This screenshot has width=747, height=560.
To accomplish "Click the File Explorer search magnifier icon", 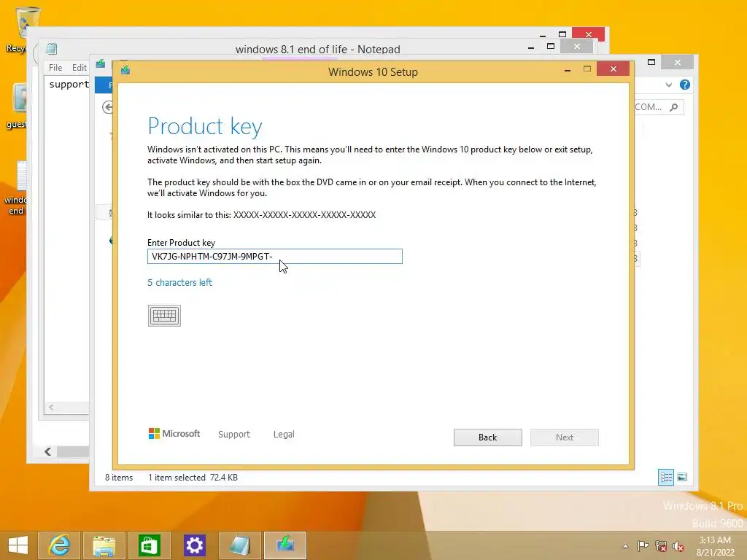I will [x=673, y=107].
